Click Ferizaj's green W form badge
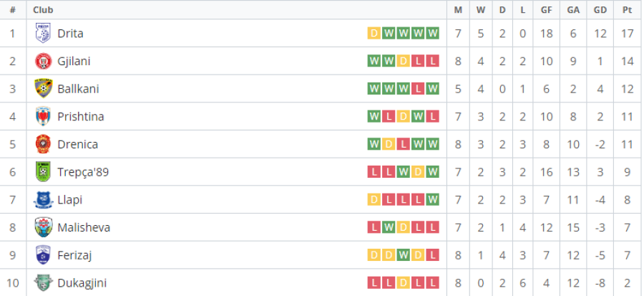The height and width of the screenshot is (296, 644). pyautogui.click(x=403, y=255)
